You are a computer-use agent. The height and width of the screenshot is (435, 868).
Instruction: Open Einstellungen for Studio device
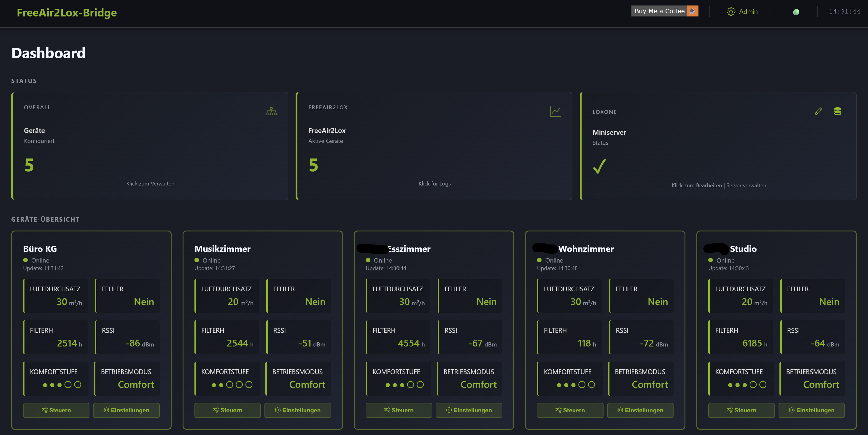811,410
